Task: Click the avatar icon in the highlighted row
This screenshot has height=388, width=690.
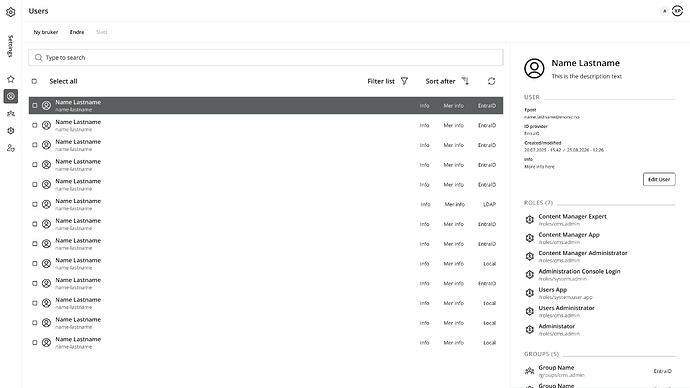Action: [46, 106]
